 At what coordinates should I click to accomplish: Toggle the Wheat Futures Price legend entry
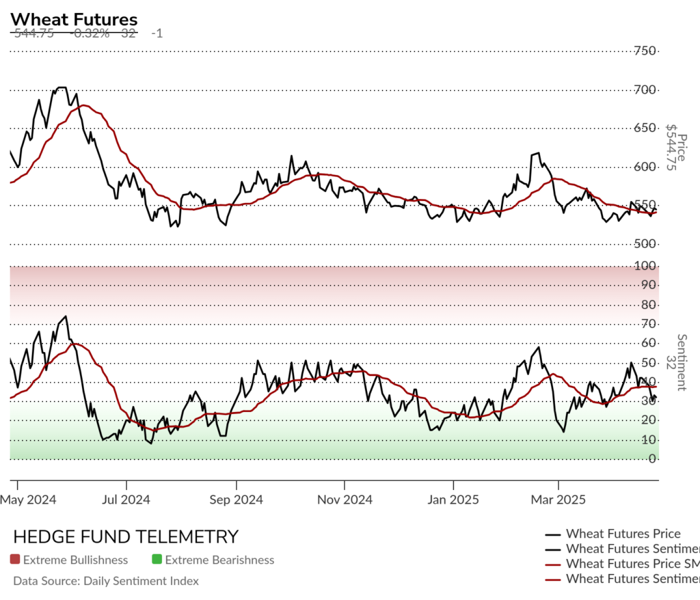[x=612, y=534]
